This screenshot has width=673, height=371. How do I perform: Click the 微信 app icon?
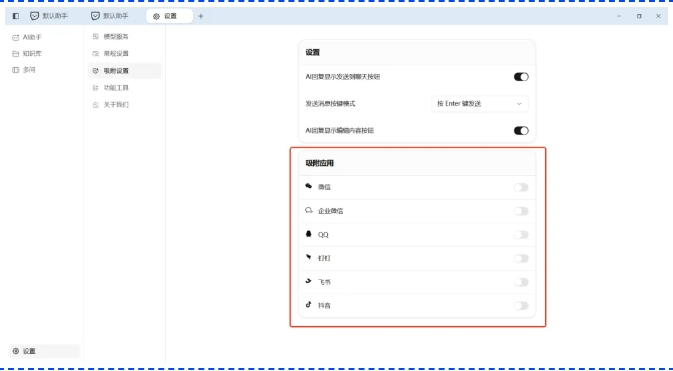pyautogui.click(x=309, y=186)
